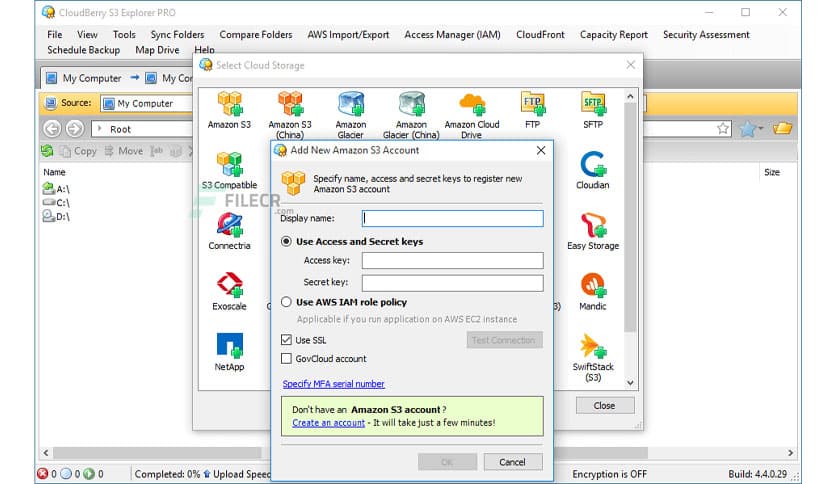
Task: Enable the GovCloud account checkbox
Action: pyautogui.click(x=287, y=359)
